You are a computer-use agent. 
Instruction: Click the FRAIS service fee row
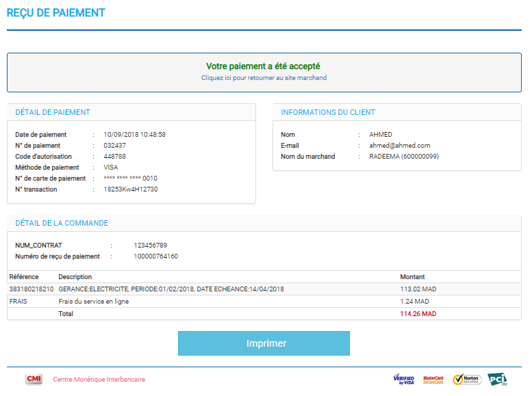click(18, 302)
